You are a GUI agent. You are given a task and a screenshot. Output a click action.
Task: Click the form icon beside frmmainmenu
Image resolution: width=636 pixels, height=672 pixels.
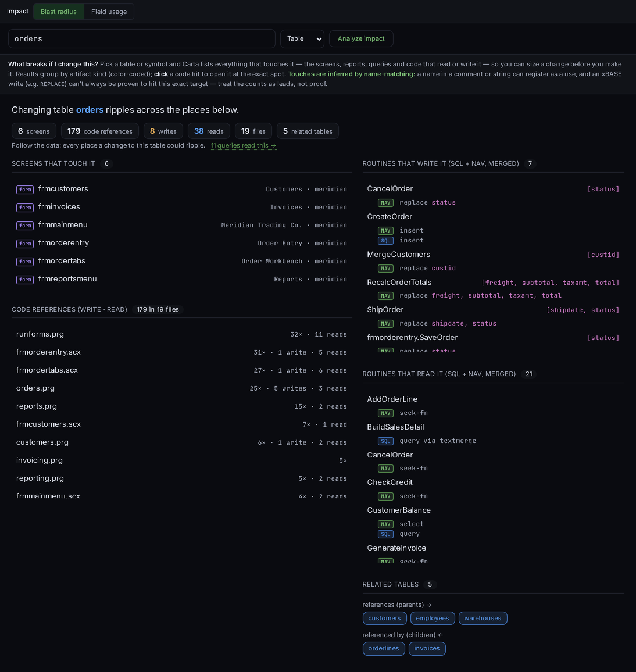pos(25,226)
